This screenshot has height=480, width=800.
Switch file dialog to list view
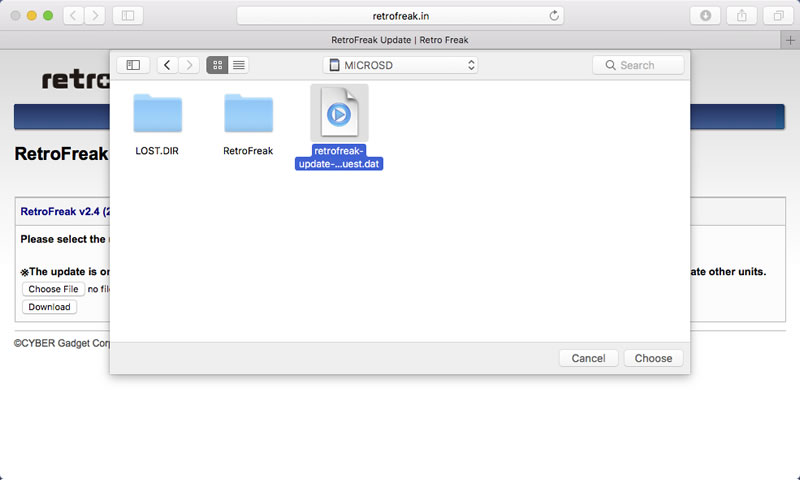(x=239, y=65)
